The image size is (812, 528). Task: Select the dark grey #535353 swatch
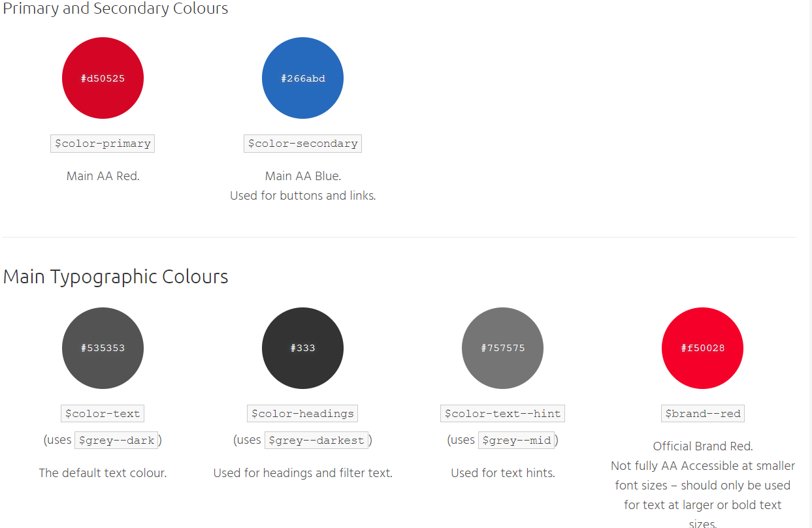(103, 348)
